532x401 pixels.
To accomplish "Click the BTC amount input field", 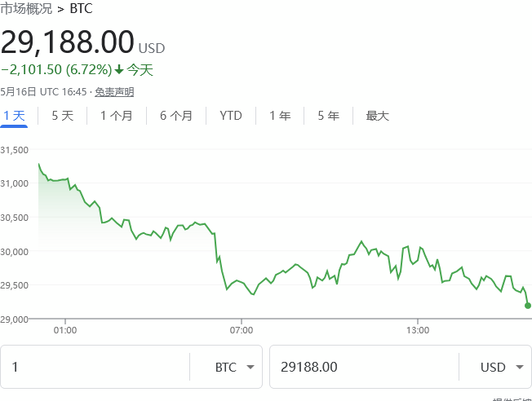I will tap(94, 367).
